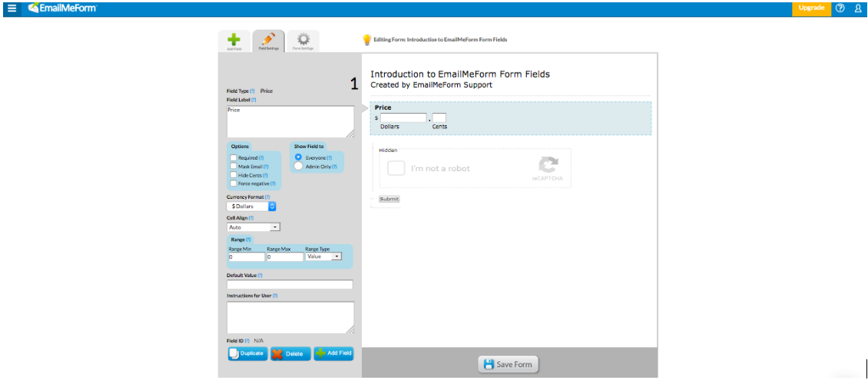Click the Upgrade button
The width and height of the screenshot is (868, 390).
[x=811, y=8]
